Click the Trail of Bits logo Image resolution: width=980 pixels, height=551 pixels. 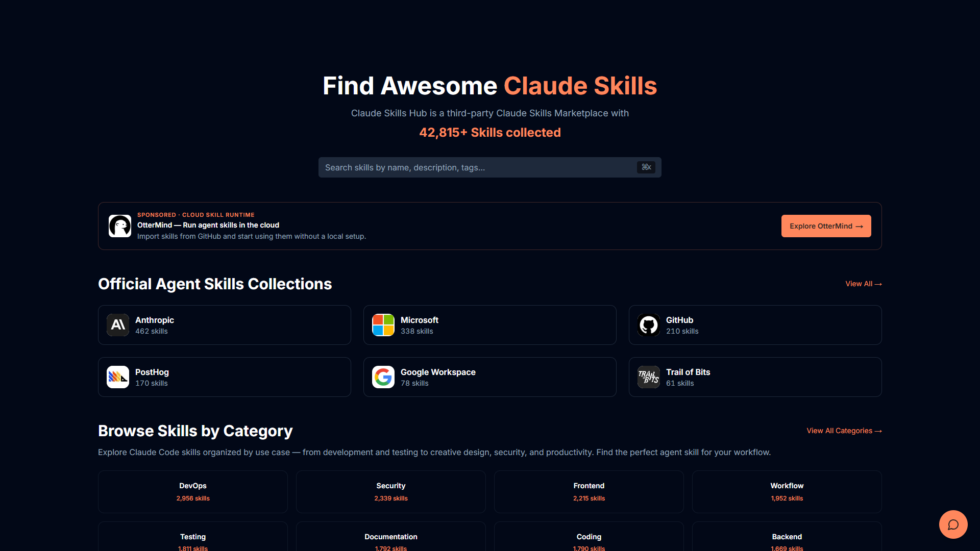point(649,377)
